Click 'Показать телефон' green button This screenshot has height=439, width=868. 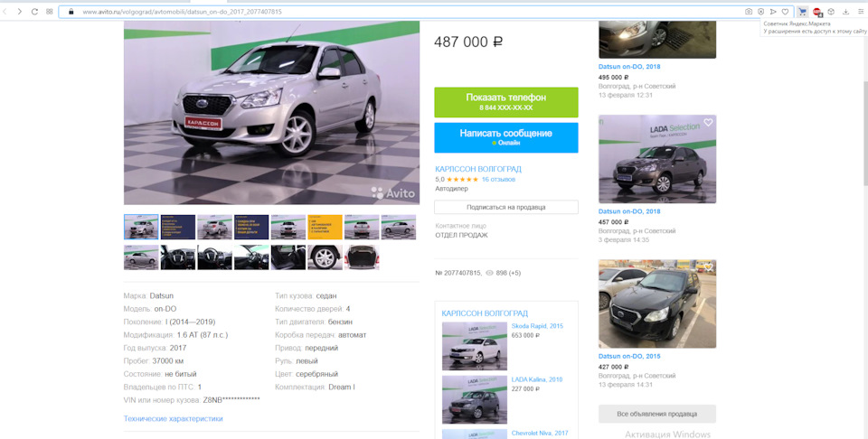[x=506, y=102]
